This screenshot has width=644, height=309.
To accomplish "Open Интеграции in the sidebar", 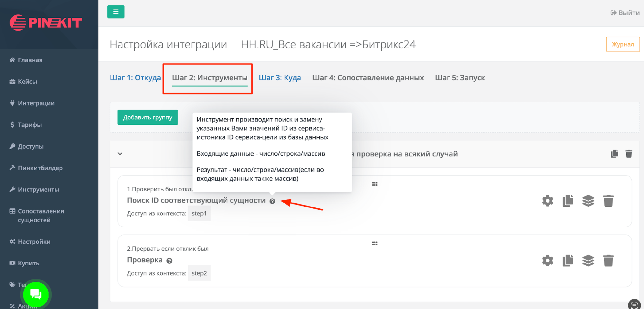I will tap(36, 103).
